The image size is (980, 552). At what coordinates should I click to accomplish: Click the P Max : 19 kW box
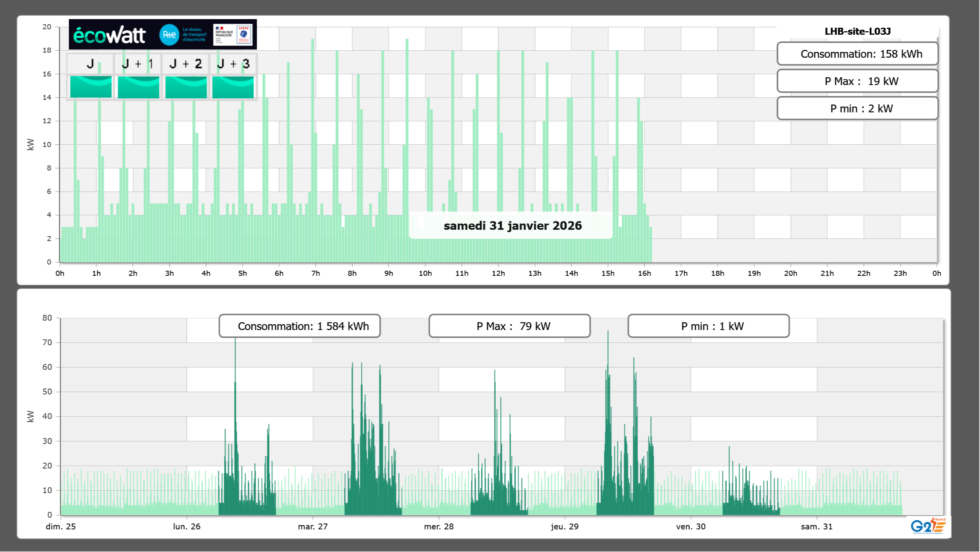click(x=857, y=81)
